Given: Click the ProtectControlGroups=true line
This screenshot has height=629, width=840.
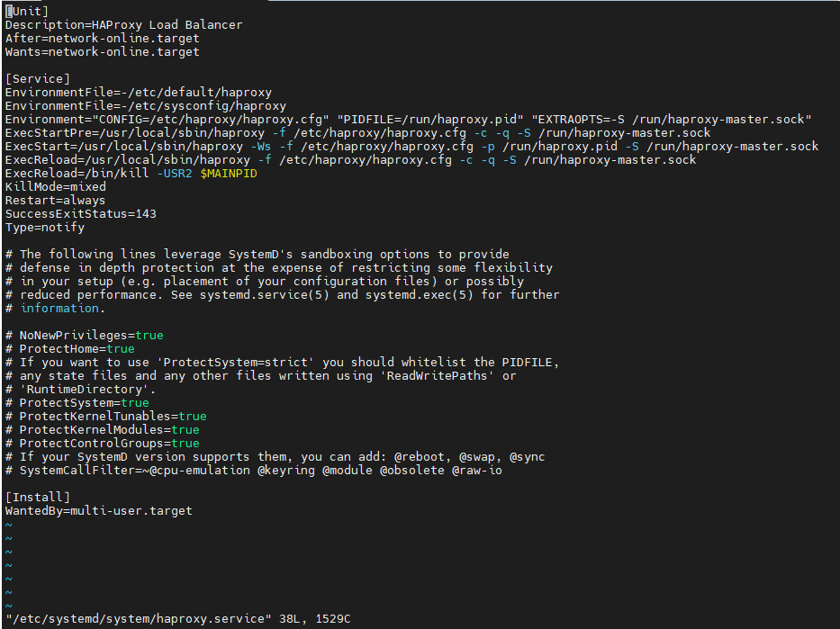Looking at the screenshot, I should pyautogui.click(x=103, y=444).
